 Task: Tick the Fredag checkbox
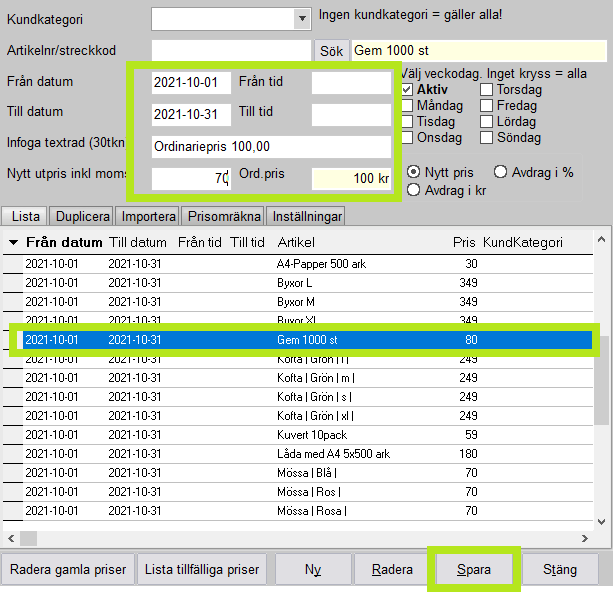[x=487, y=106]
